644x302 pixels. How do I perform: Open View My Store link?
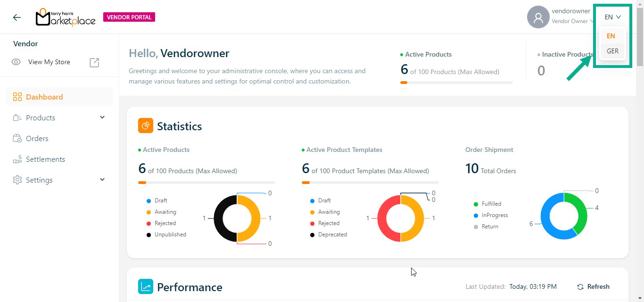[49, 62]
